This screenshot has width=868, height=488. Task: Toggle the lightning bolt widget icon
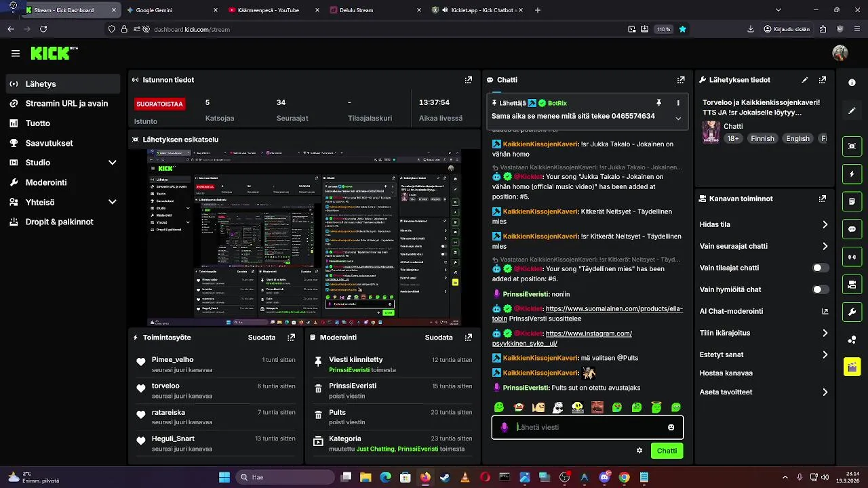[852, 174]
